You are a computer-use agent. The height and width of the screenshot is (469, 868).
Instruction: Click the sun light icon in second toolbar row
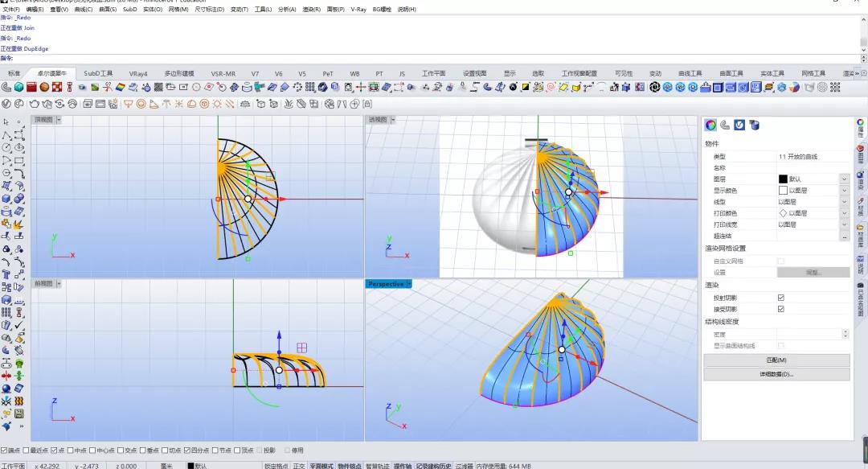point(217,104)
